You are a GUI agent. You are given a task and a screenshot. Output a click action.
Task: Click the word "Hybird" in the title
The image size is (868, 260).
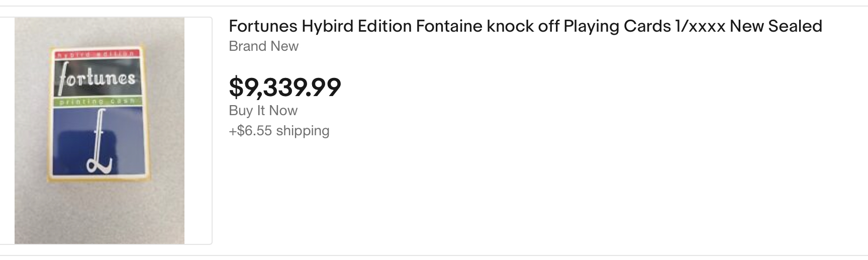327,26
